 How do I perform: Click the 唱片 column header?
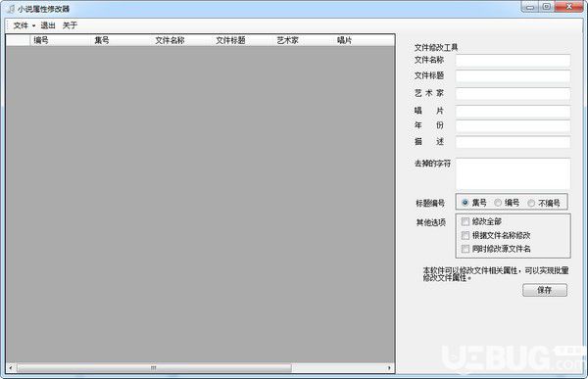(365, 40)
